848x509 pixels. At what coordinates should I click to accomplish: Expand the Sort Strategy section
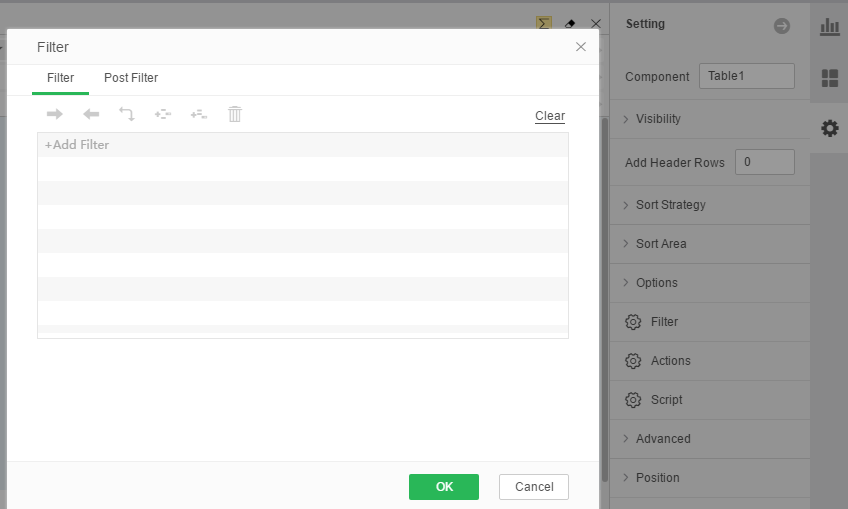point(670,205)
